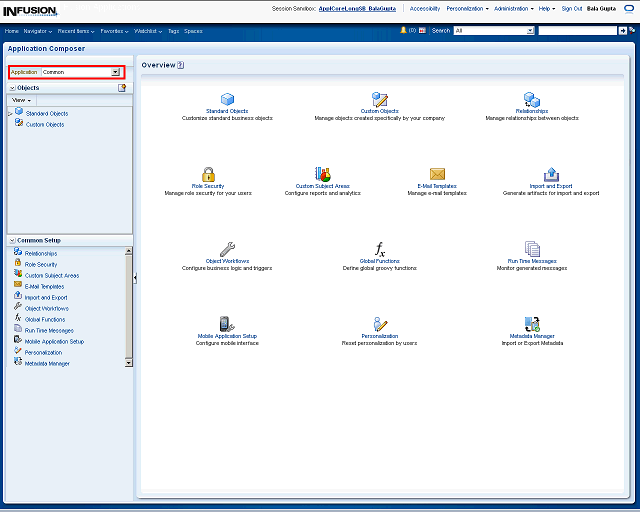Image resolution: width=640 pixels, height=512 pixels.
Task: Click the Sign Out link
Action: click(572, 8)
